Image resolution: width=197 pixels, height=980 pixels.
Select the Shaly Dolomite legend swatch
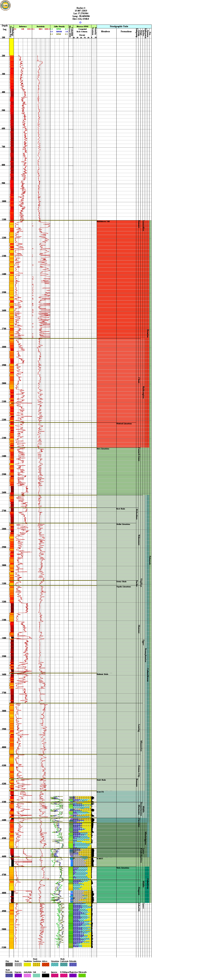tap(9, 975)
